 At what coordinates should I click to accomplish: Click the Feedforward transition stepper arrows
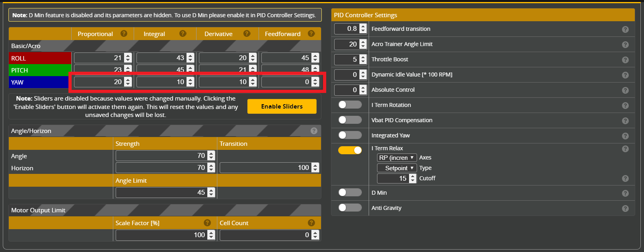pos(363,29)
